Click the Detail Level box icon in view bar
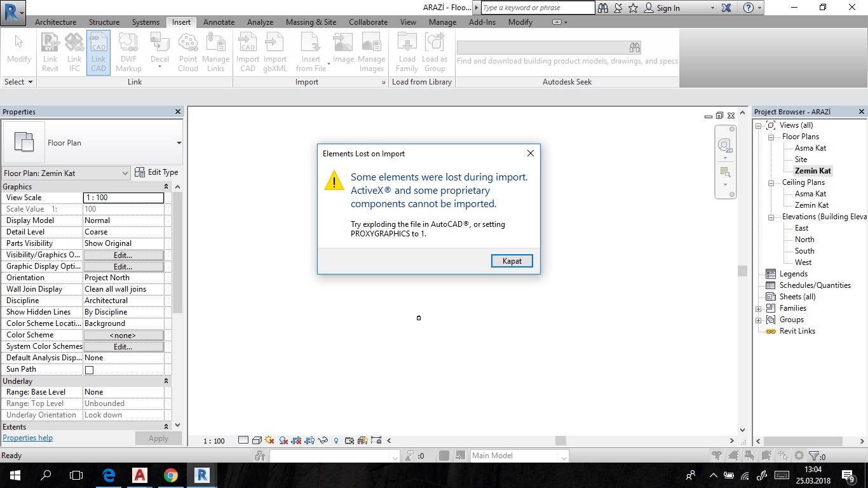This screenshot has height=488, width=868. pos(243,440)
